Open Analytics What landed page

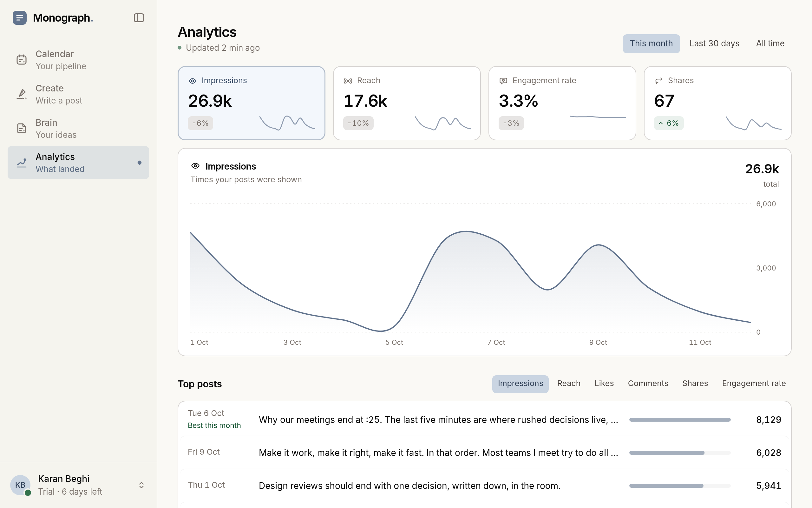tap(78, 163)
